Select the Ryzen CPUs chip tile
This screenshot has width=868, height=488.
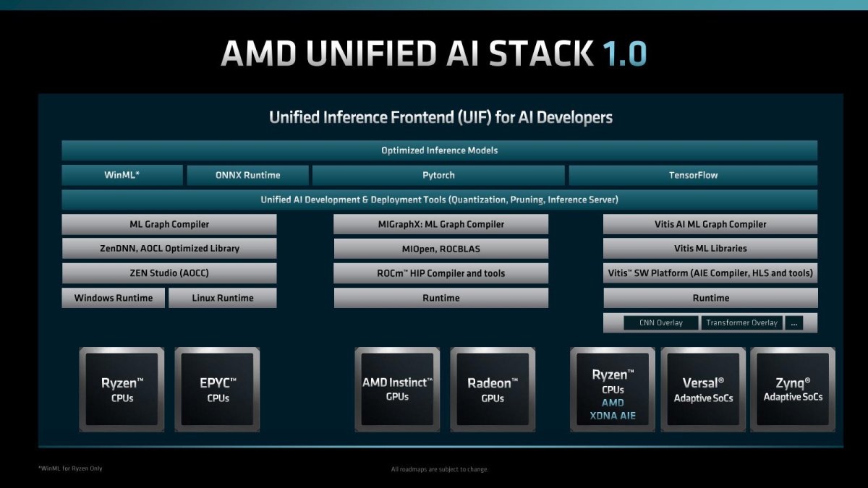[x=122, y=389]
